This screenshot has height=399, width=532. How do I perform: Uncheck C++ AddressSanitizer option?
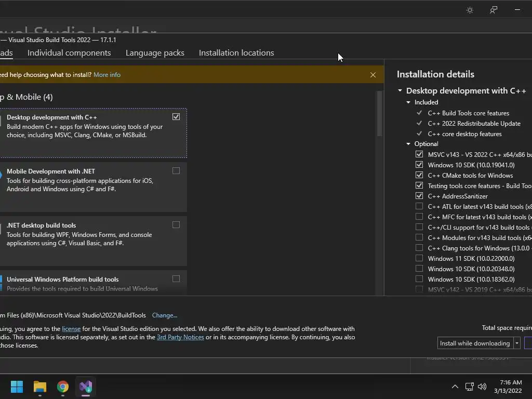pyautogui.click(x=419, y=196)
